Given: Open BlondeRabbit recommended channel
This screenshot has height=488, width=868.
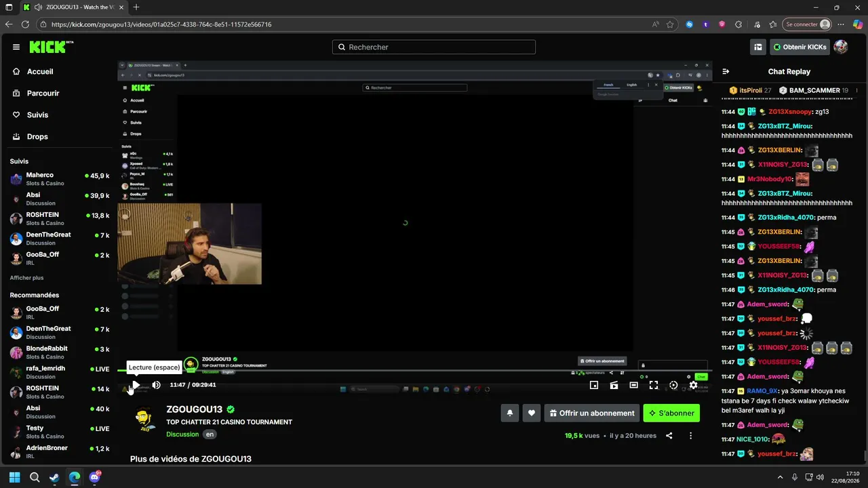Looking at the screenshot, I should click(60, 352).
